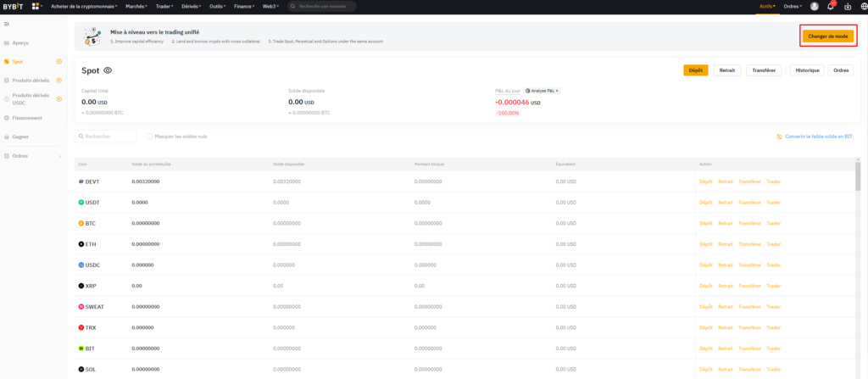Open the user profile avatar
Viewport: 868px width, 379px height.
click(x=815, y=6)
